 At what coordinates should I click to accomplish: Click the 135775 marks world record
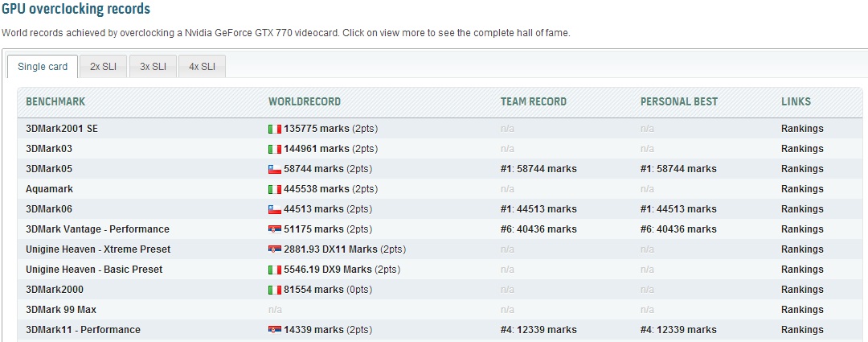[x=317, y=129]
